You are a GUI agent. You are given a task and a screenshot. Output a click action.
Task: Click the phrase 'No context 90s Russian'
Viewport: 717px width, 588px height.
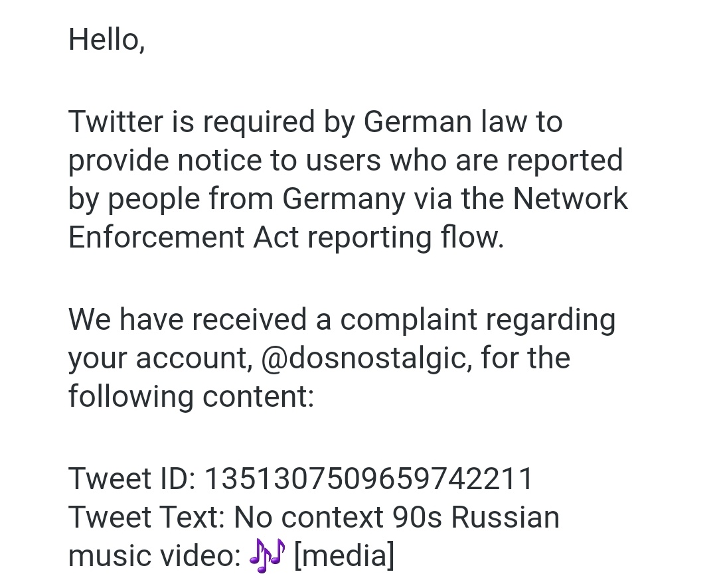pos(397,517)
